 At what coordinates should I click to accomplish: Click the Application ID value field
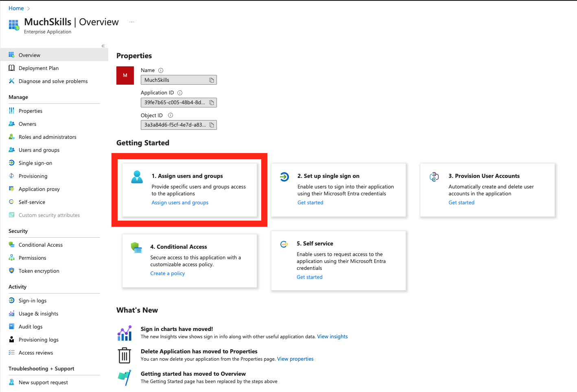[179, 103]
